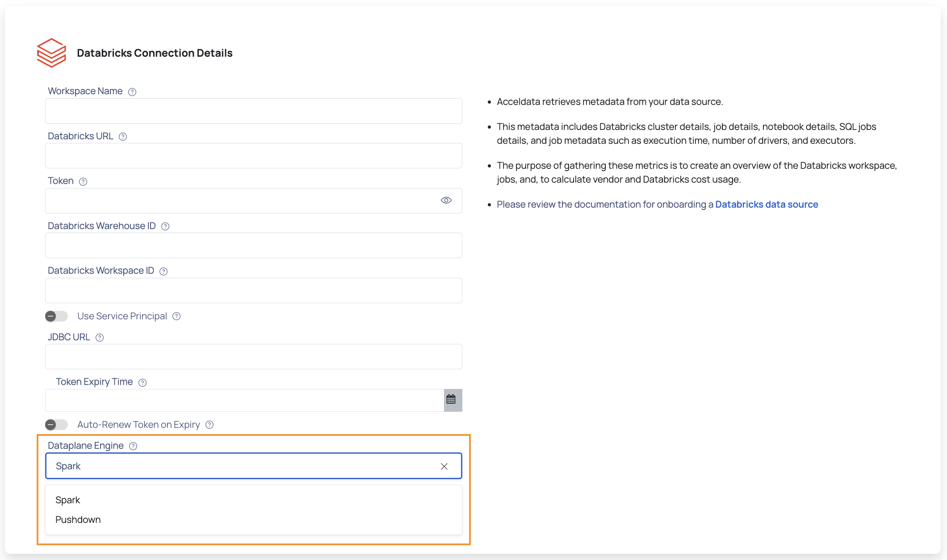Open help icon for Use Service Principal
Viewport: 947px width, 560px height.
pyautogui.click(x=176, y=316)
